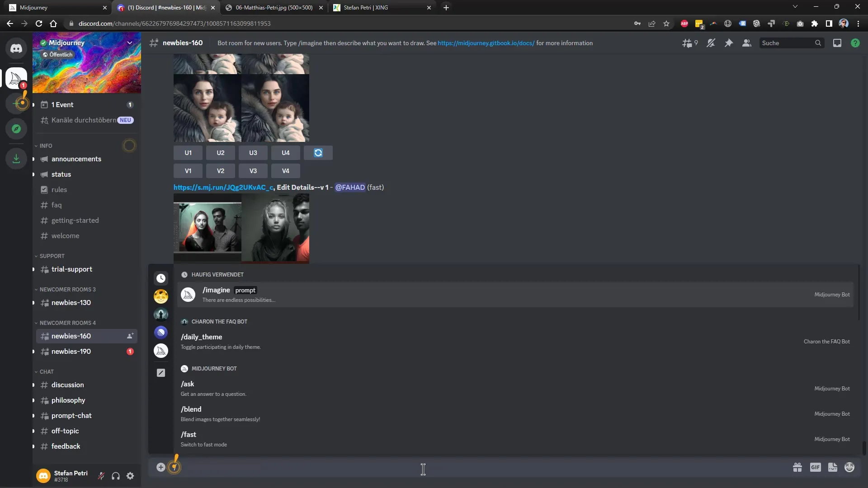Click the V2 variation button
The width and height of the screenshot is (868, 488).
pos(221,170)
